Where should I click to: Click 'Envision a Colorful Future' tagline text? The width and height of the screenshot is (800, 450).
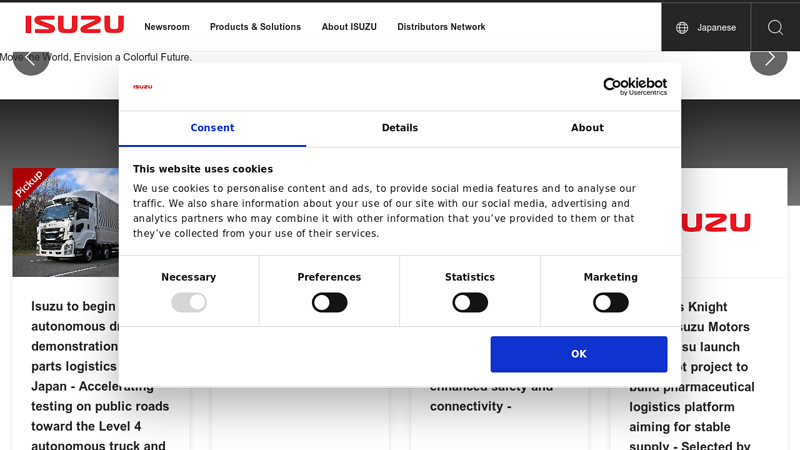[133, 57]
